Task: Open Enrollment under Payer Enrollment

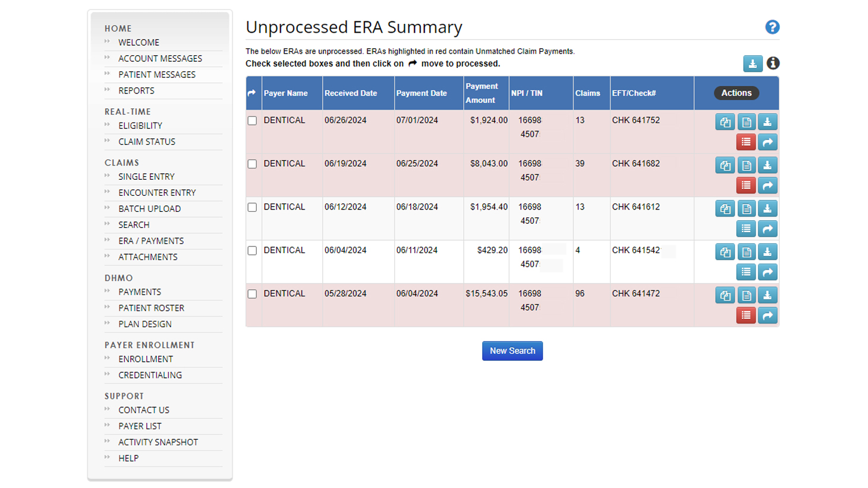Action: click(146, 359)
